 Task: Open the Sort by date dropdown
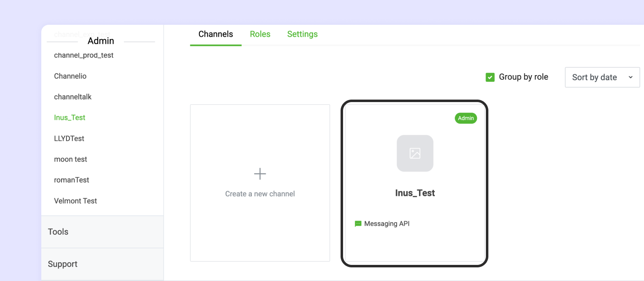(x=602, y=77)
